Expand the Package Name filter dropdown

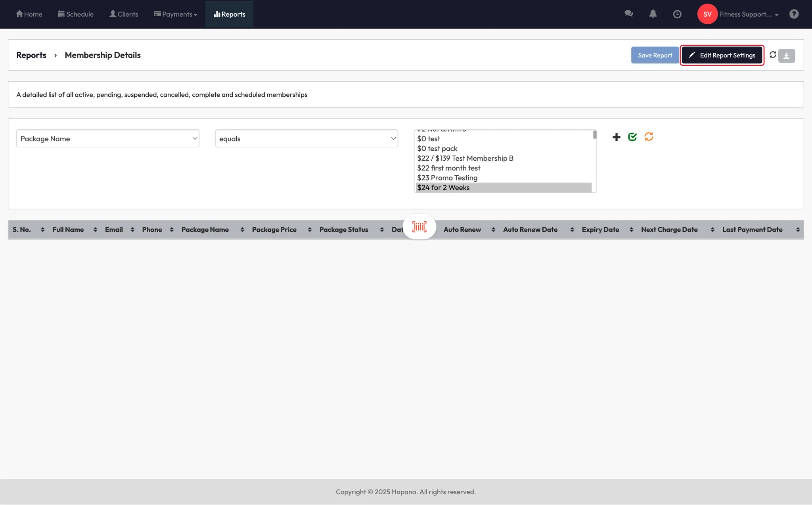[107, 138]
